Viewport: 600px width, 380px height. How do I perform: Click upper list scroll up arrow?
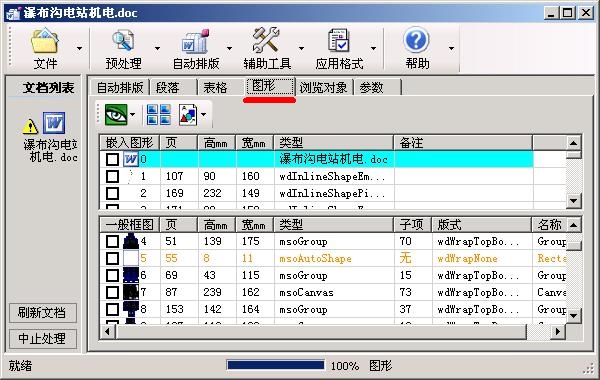click(573, 143)
